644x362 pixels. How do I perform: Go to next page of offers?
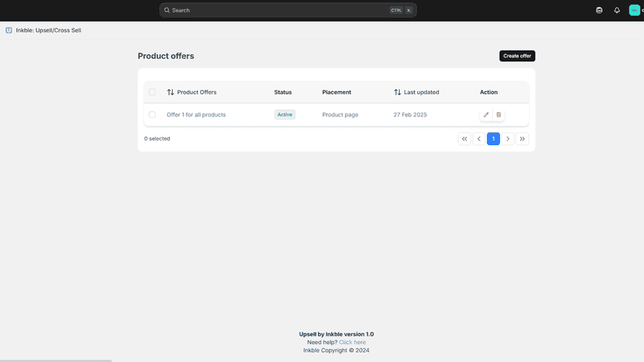pyautogui.click(x=508, y=139)
